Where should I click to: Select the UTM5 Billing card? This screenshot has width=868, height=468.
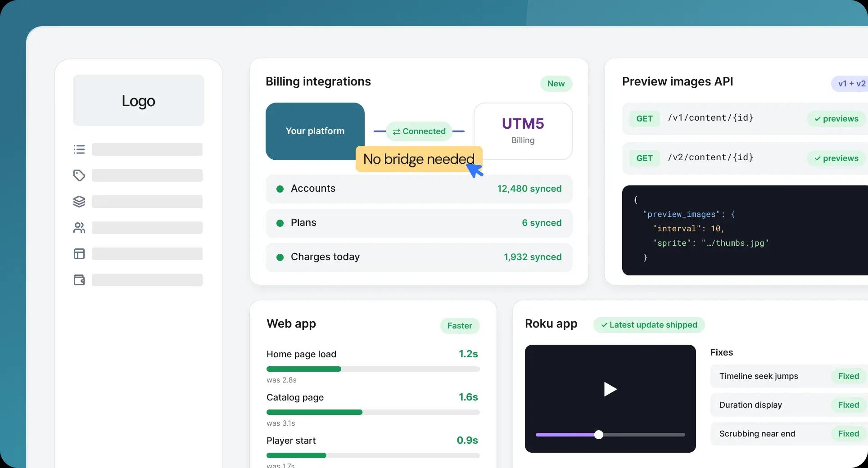tap(523, 131)
